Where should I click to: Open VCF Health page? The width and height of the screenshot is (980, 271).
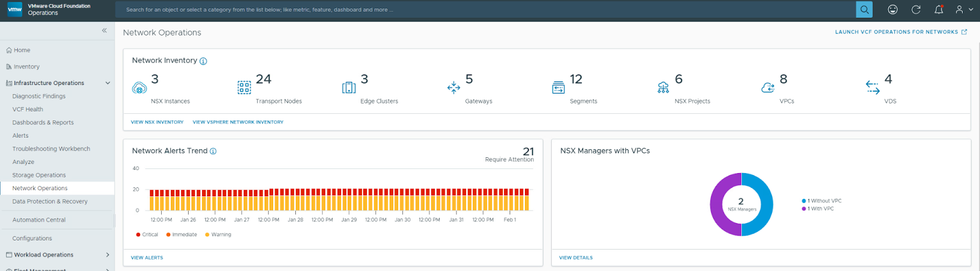[28, 110]
